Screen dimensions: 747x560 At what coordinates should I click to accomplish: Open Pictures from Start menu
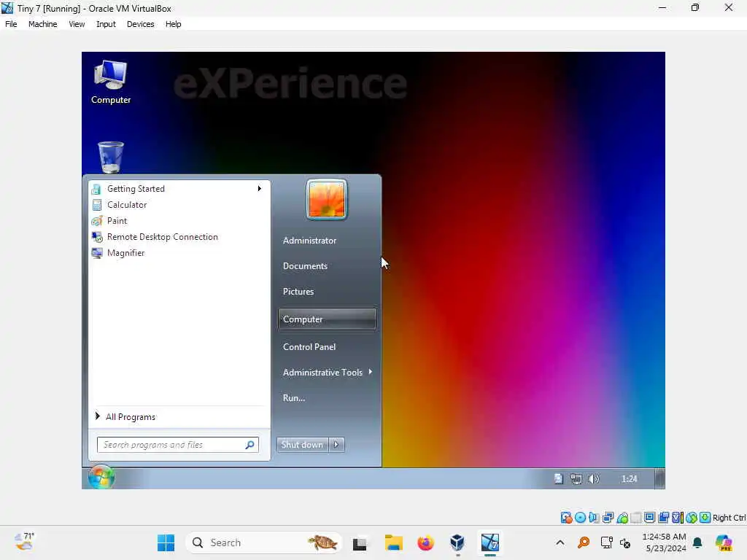pos(298,292)
